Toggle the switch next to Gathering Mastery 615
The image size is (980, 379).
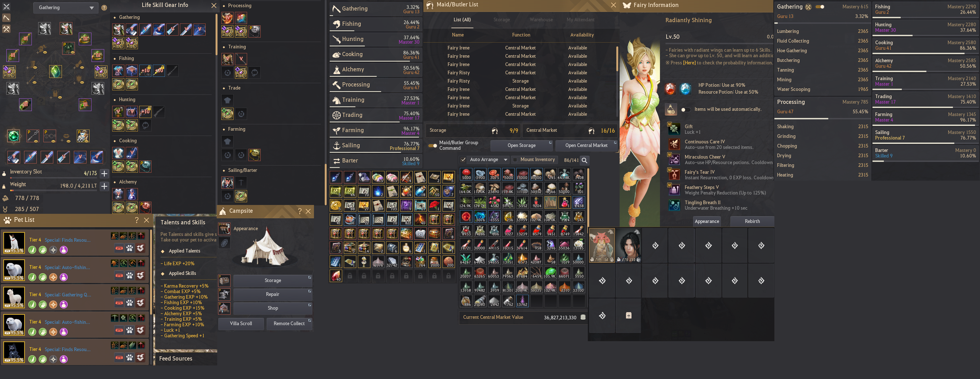pyautogui.click(x=820, y=7)
